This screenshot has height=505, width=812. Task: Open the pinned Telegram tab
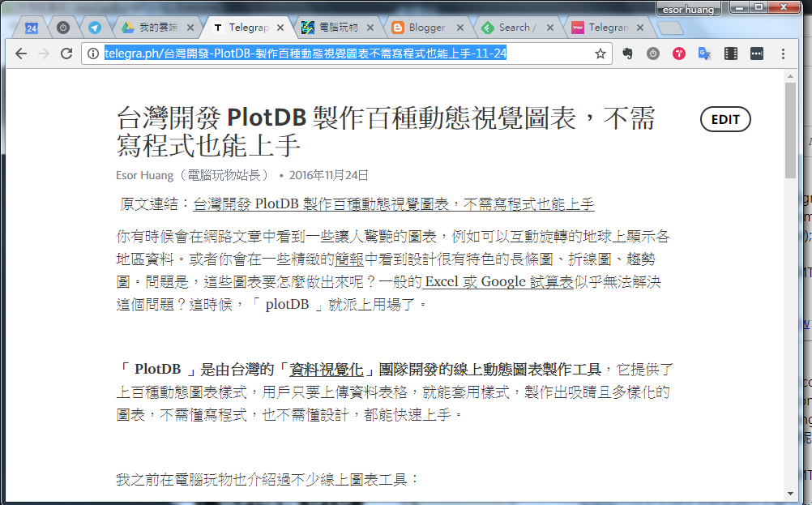coord(94,28)
